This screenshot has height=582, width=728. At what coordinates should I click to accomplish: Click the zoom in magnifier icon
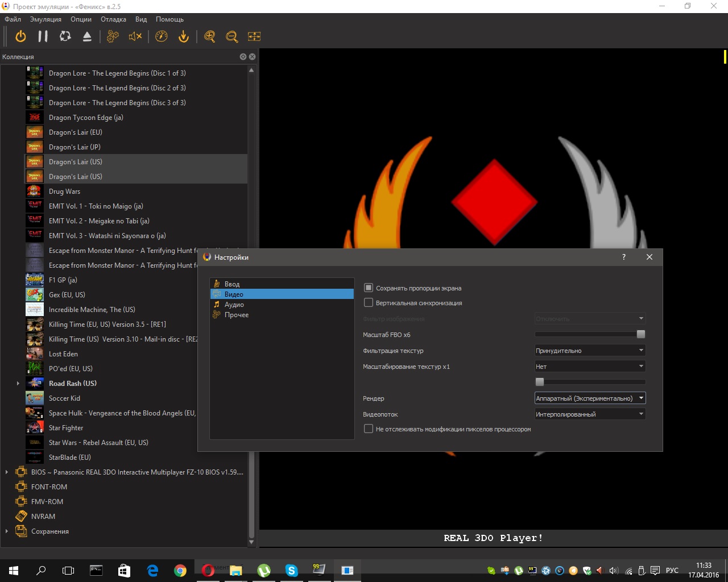[x=210, y=36]
